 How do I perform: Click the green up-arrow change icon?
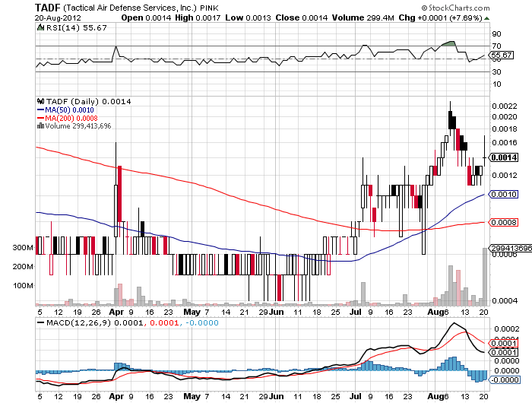[486, 18]
